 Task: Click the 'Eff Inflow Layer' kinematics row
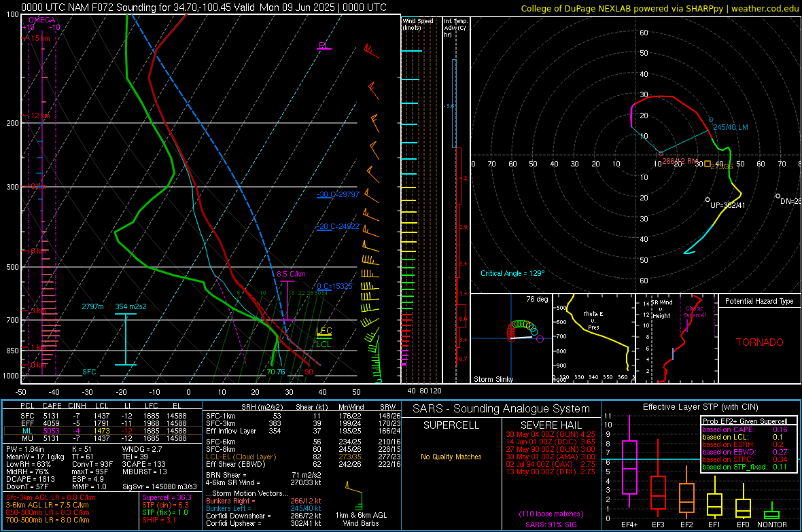click(303, 431)
